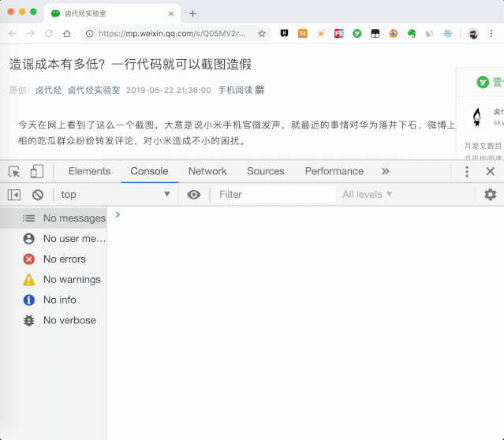Click the date 2019-05-22 21:36:00
This screenshot has height=440, width=504.
coord(169,90)
